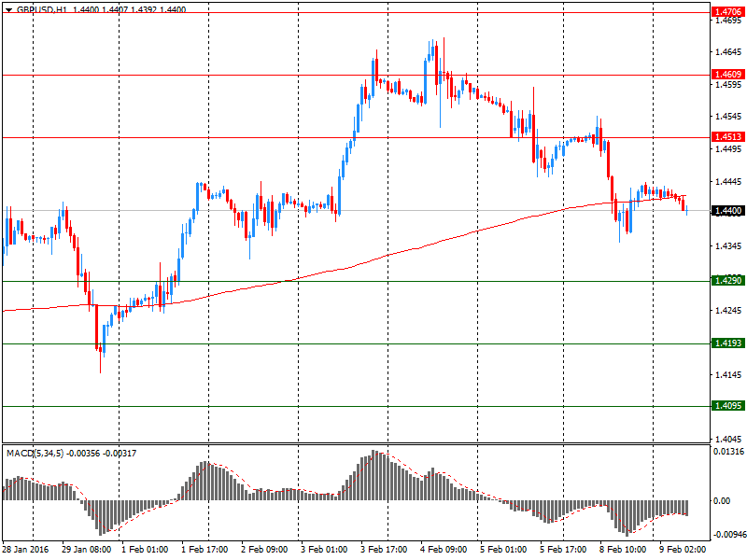Click the 9 Feb 02:00 time label
The image size is (747, 560).
[x=683, y=550]
